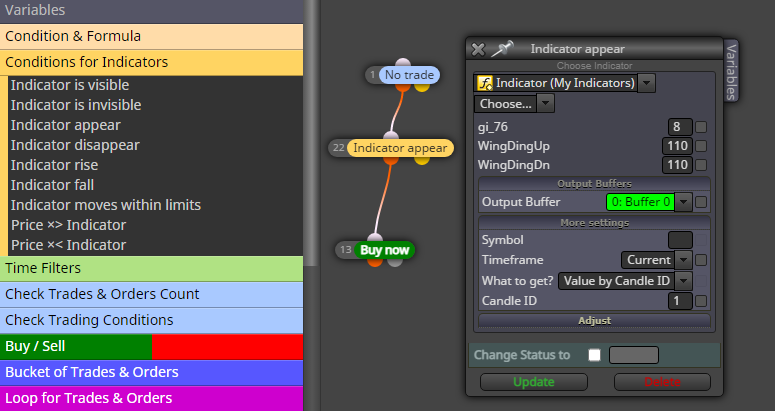
Task: Click the Delete button
Action: click(x=662, y=382)
